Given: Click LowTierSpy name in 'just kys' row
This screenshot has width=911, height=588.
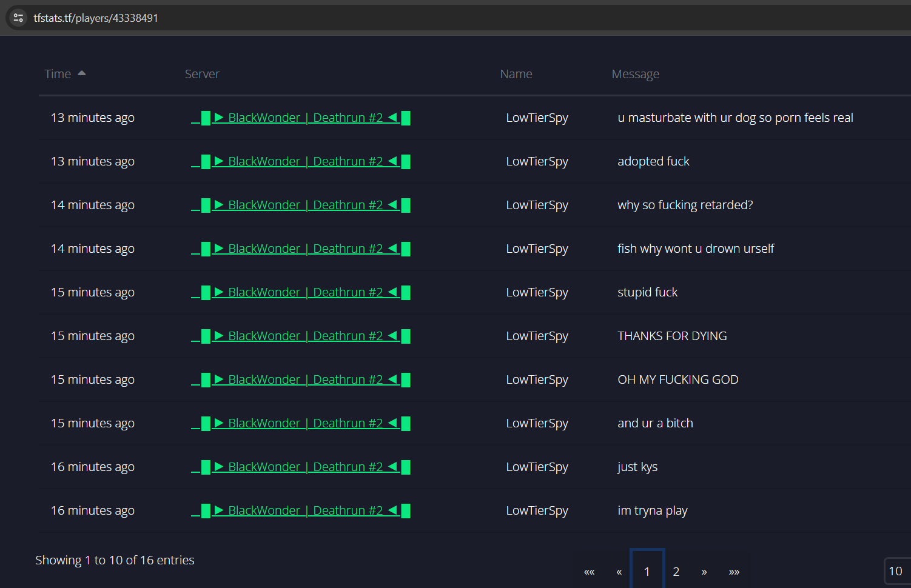Looking at the screenshot, I should tap(537, 467).
